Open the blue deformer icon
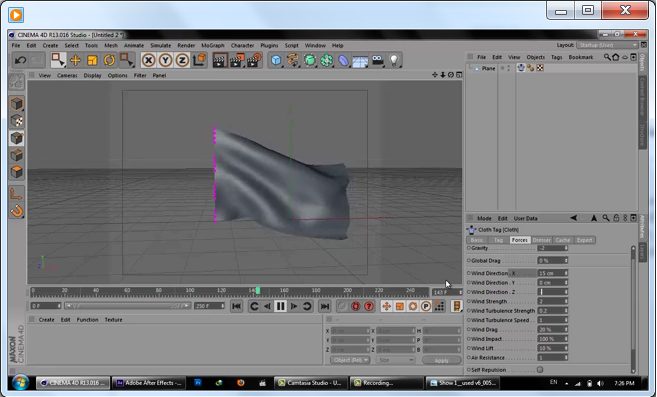The width and height of the screenshot is (657, 397). (x=343, y=60)
